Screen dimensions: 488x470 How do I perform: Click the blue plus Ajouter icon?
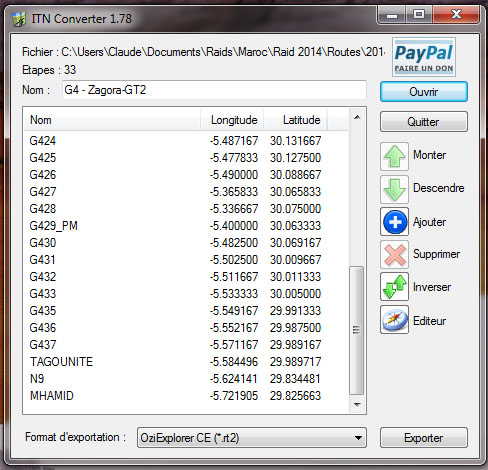(394, 222)
